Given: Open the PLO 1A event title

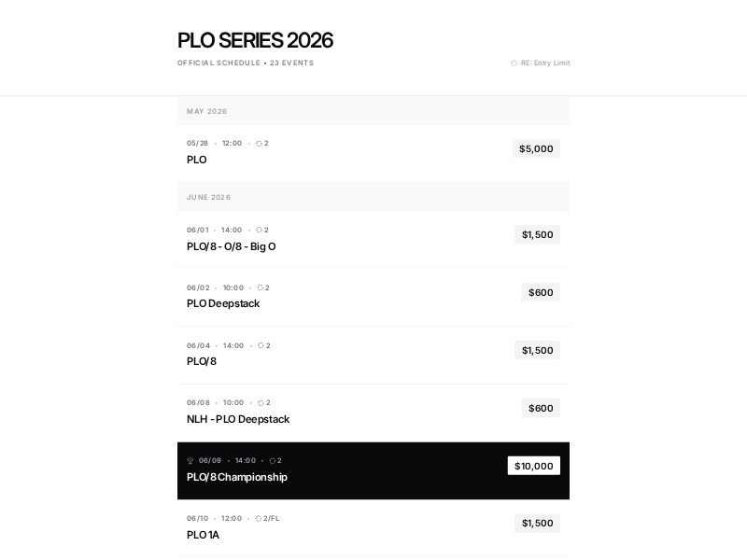Looking at the screenshot, I should (x=203, y=535).
